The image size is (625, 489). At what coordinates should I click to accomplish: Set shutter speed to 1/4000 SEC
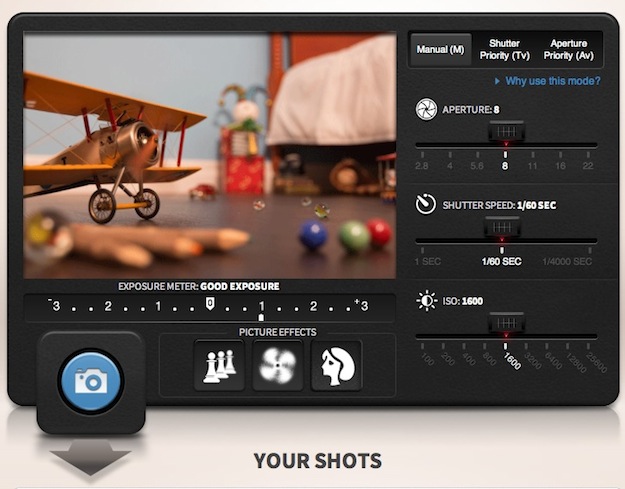(568, 261)
